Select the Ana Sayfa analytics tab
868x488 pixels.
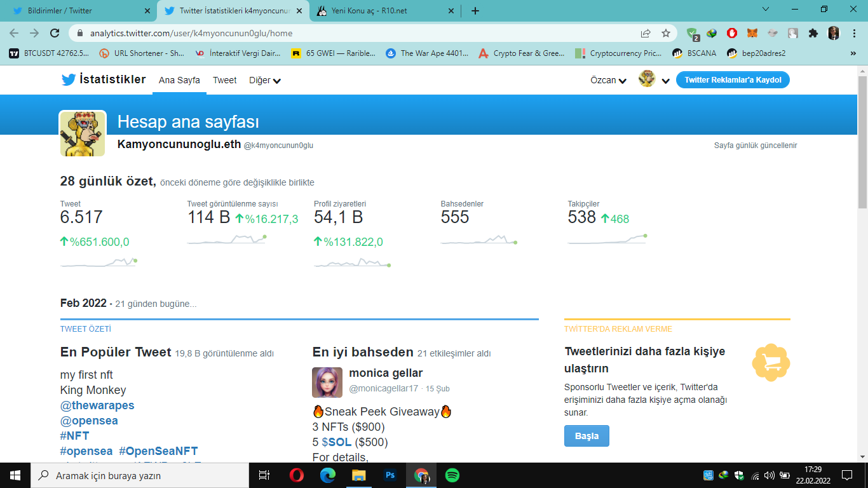(x=179, y=80)
